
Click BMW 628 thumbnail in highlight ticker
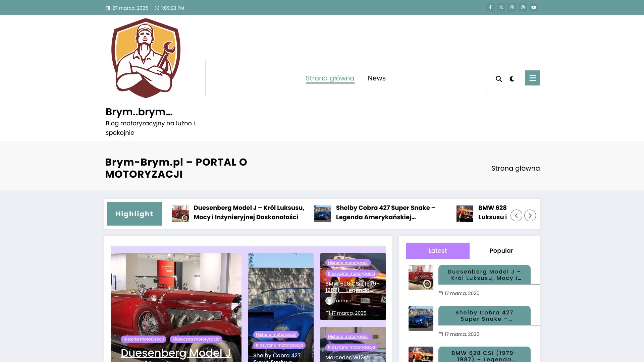pyautogui.click(x=465, y=214)
